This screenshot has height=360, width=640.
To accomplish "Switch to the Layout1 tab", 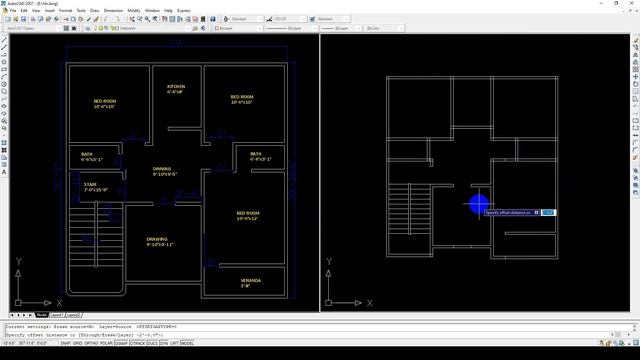I will click(56, 315).
